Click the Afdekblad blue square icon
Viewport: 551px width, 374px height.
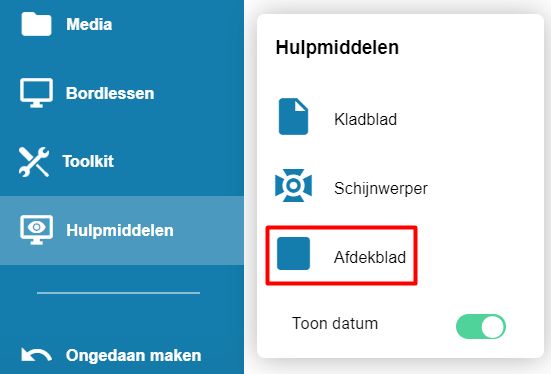click(293, 253)
